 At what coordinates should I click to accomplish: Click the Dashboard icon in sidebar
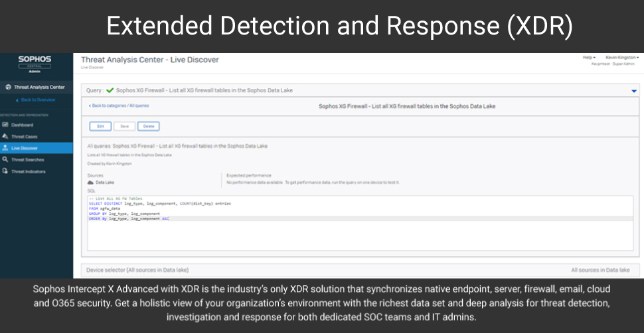(5, 125)
